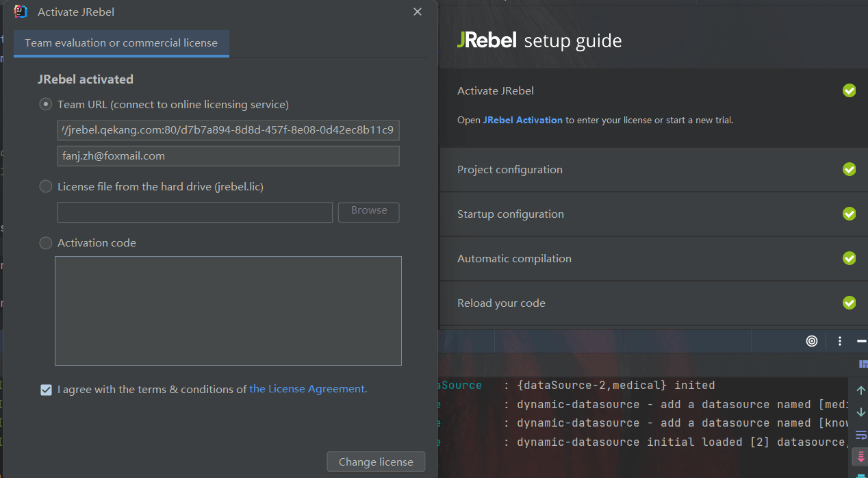868x478 pixels.
Task: Click green checkmark beside Automatic compilation
Action: click(x=849, y=258)
